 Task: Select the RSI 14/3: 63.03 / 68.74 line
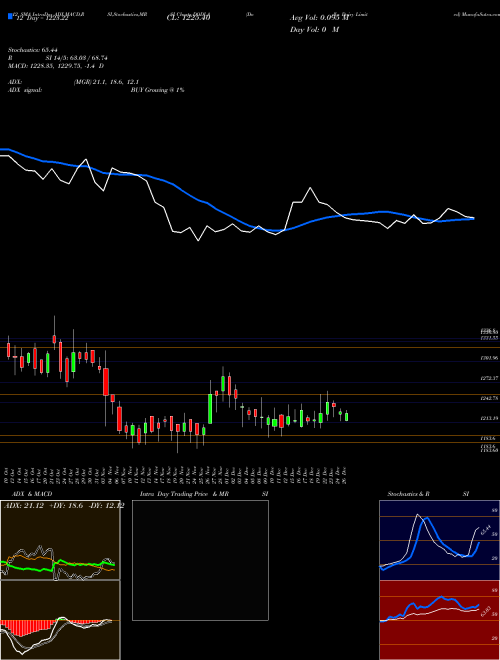tap(58, 58)
